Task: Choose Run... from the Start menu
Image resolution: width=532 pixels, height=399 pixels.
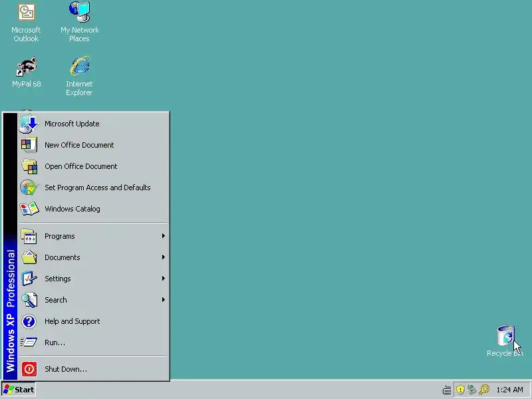Action: pyautogui.click(x=93, y=342)
